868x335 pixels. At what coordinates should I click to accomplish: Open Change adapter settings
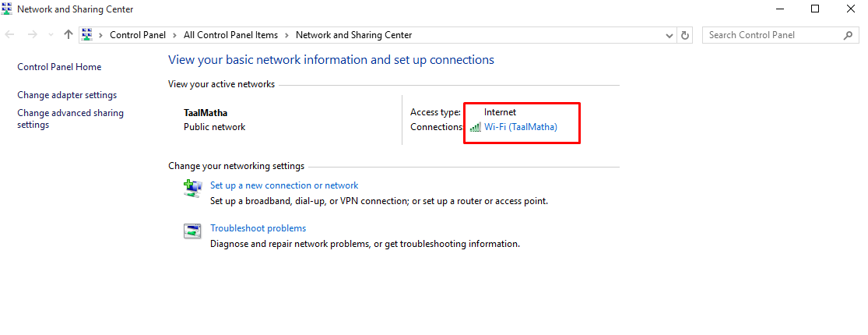(x=67, y=95)
